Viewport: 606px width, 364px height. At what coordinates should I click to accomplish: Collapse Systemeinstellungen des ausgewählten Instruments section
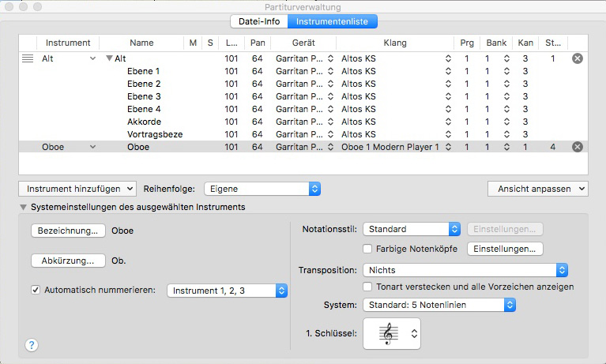23,207
